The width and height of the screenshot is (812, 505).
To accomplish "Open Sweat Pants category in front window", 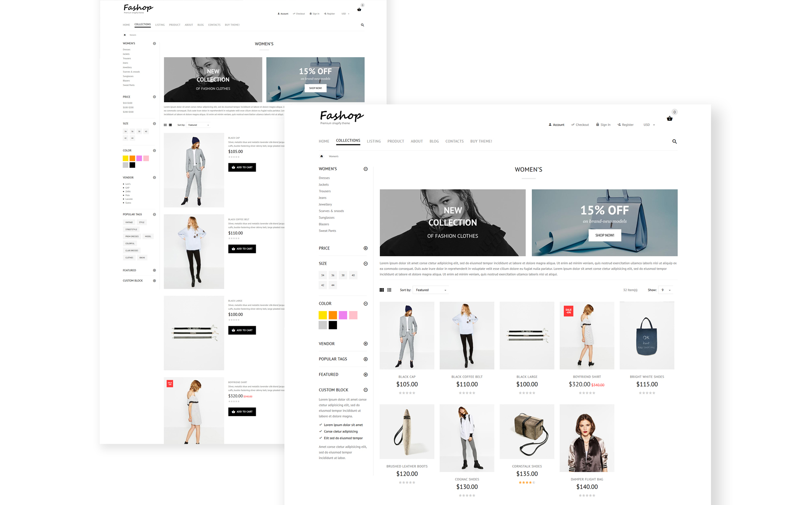I will (327, 231).
